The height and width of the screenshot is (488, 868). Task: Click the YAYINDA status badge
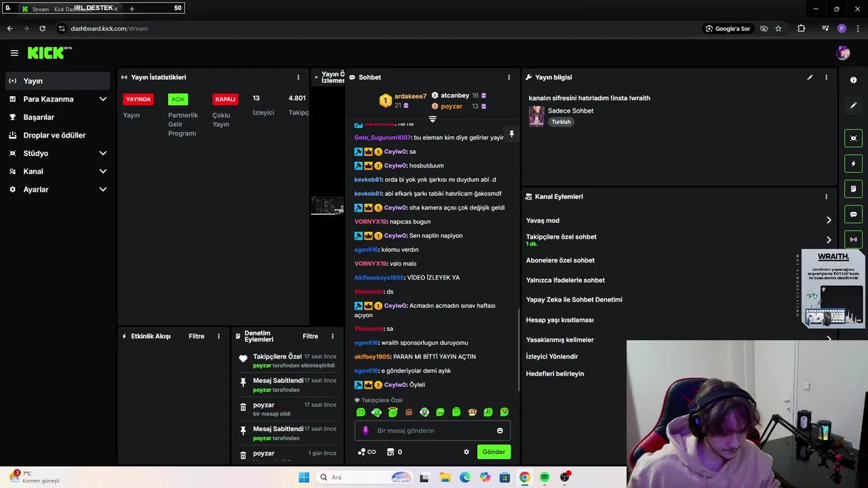click(138, 99)
